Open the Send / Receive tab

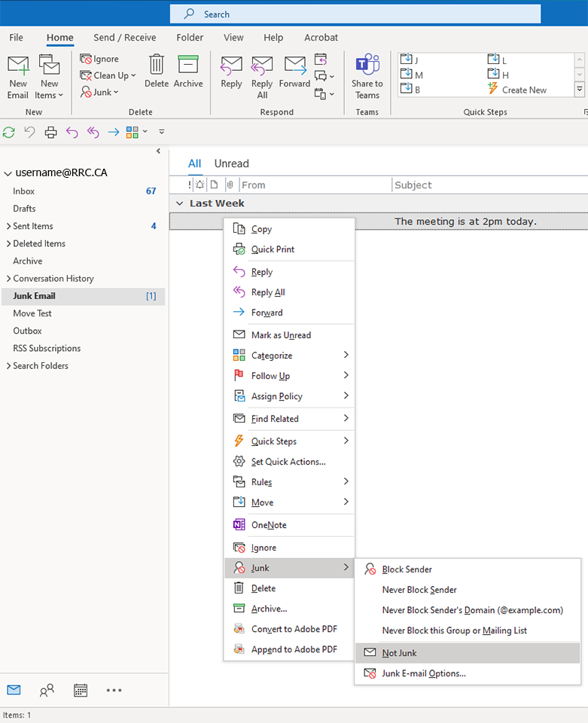click(x=125, y=38)
